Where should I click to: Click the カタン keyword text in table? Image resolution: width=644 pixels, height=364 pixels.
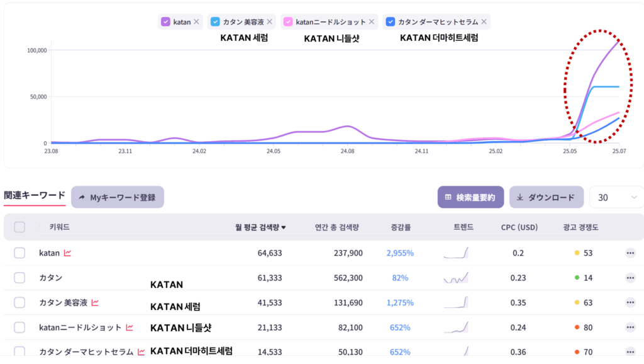pos(50,278)
